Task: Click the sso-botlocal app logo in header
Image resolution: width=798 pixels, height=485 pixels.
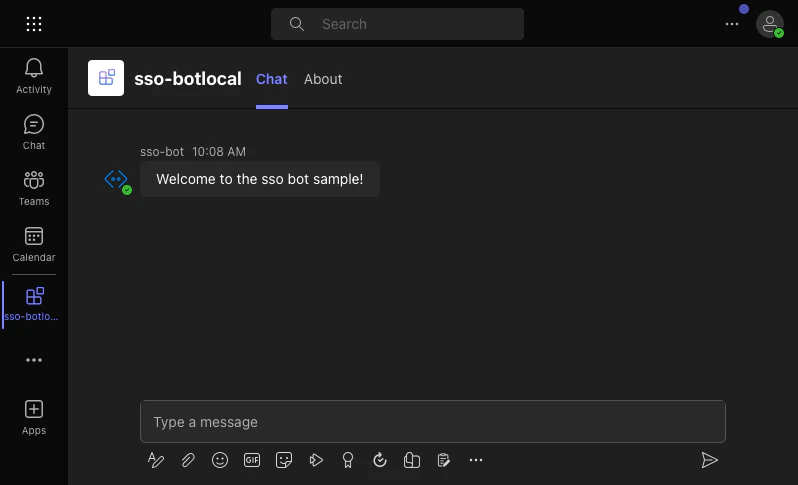Action: [106, 78]
